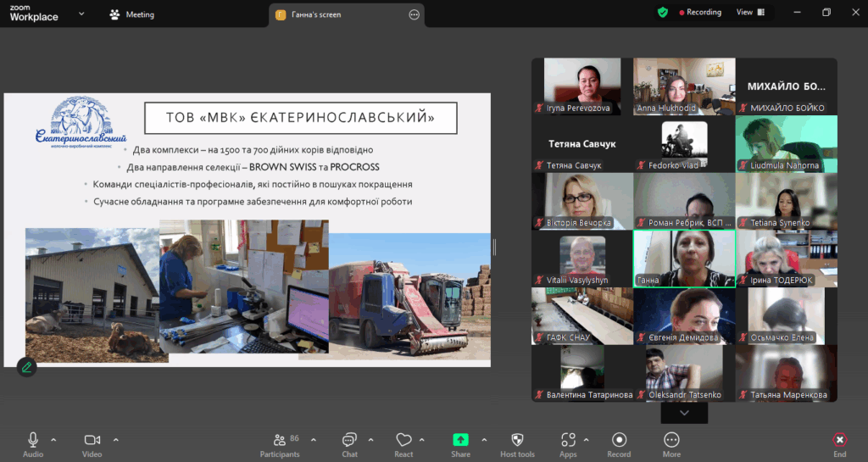868x462 pixels.
Task: Open the Apps menu icon
Action: click(568, 440)
